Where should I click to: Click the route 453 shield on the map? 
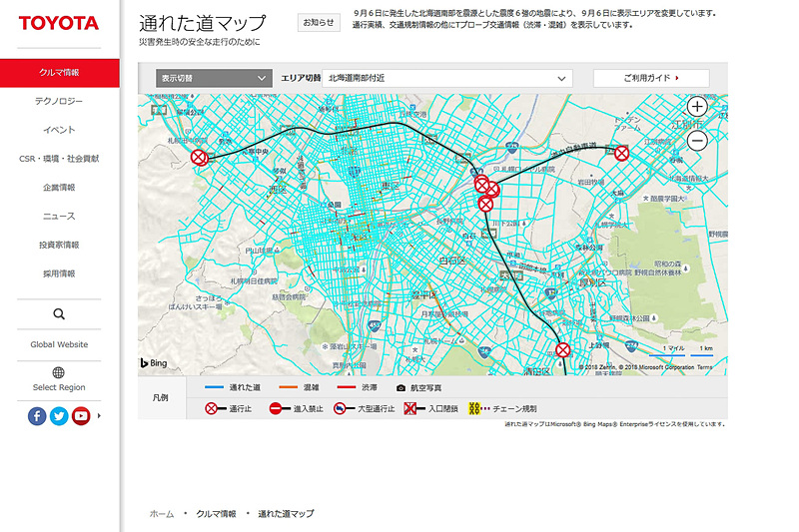pyautogui.click(x=375, y=325)
